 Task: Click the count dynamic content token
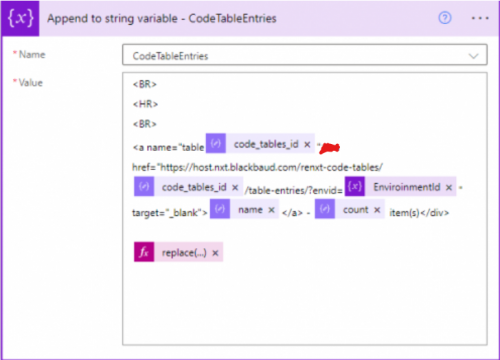click(x=350, y=209)
